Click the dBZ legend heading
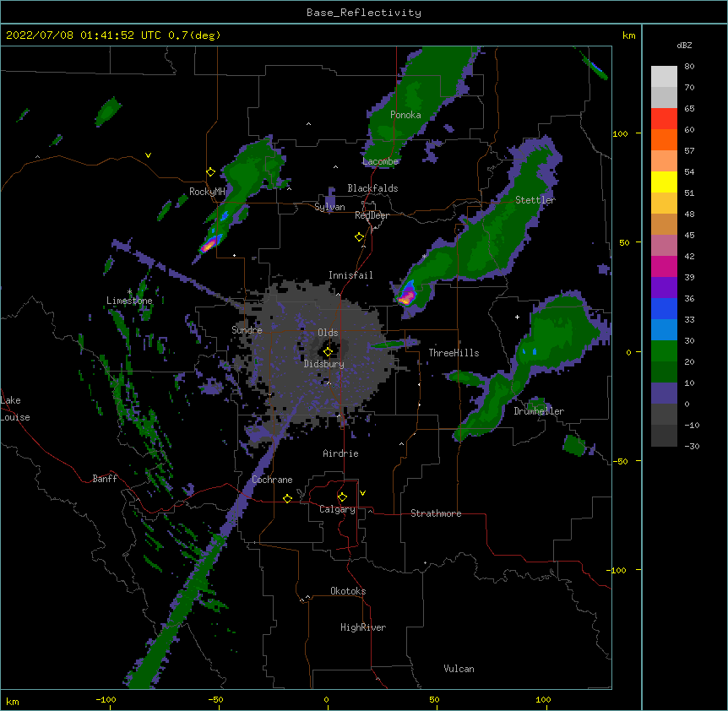 684,45
